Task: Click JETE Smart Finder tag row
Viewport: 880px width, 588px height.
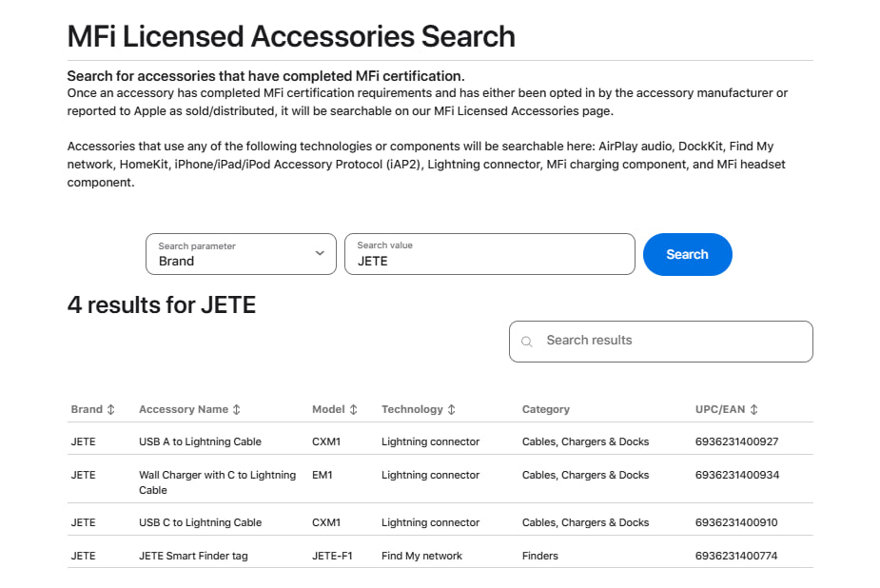Action: [x=193, y=556]
